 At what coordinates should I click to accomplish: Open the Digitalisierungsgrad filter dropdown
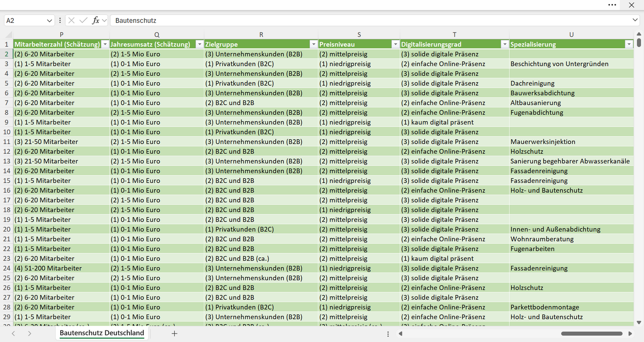505,44
